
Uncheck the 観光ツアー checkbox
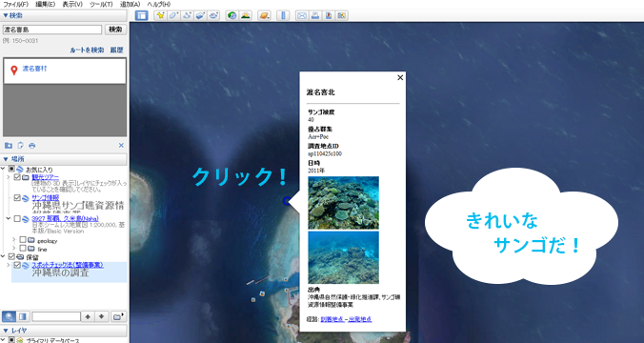(x=17, y=177)
